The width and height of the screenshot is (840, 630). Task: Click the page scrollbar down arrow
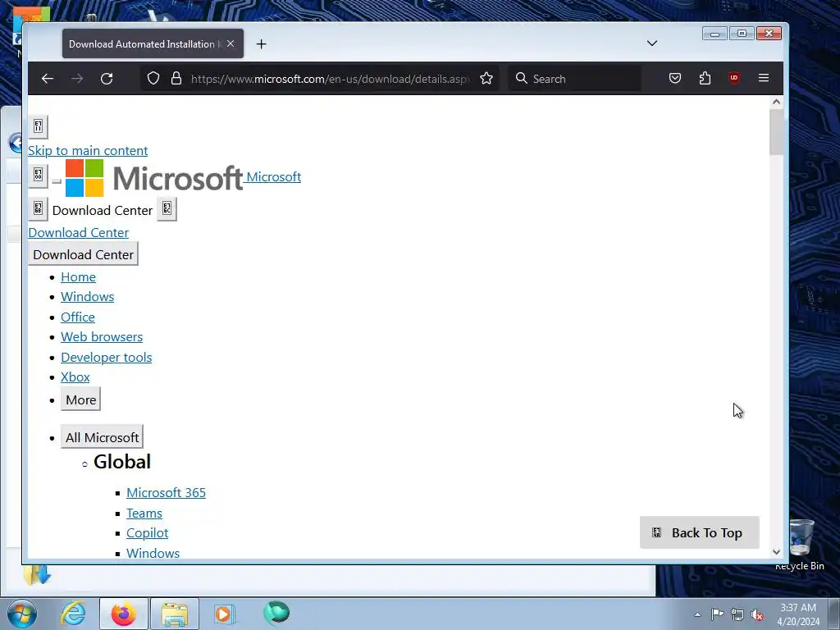[x=776, y=551]
